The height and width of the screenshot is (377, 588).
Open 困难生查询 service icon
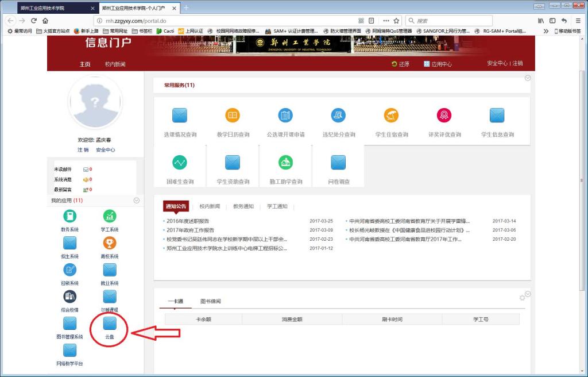click(x=180, y=162)
